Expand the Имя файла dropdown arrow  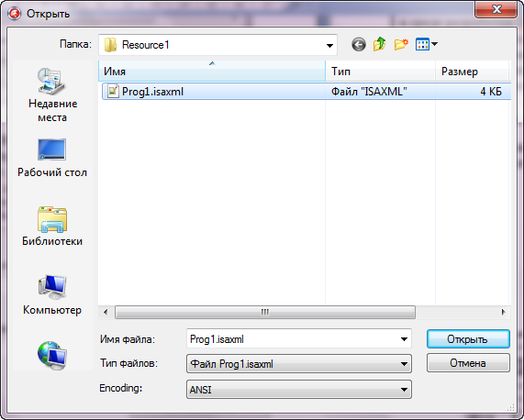tap(404, 339)
